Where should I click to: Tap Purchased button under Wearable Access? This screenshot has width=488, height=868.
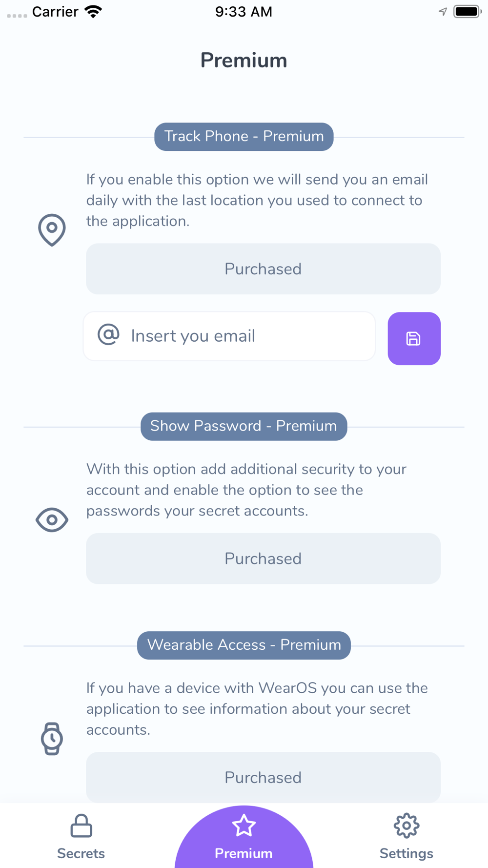[x=264, y=777]
